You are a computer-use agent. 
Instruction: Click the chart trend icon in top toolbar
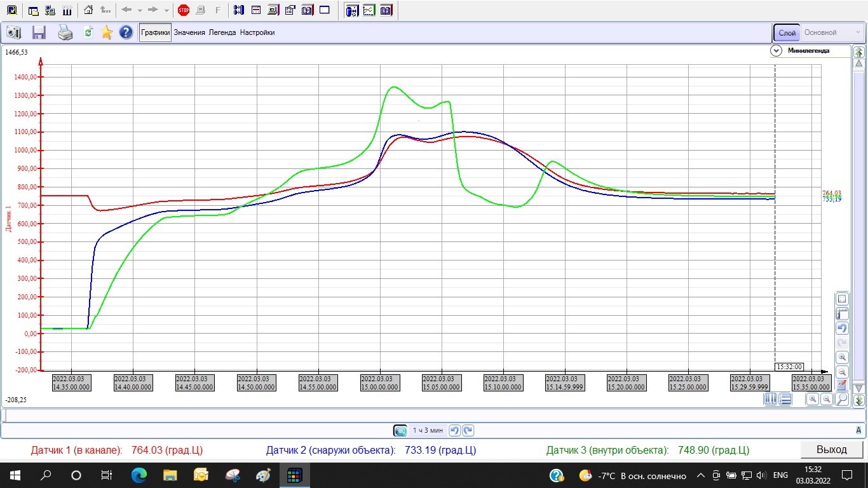coord(369,10)
